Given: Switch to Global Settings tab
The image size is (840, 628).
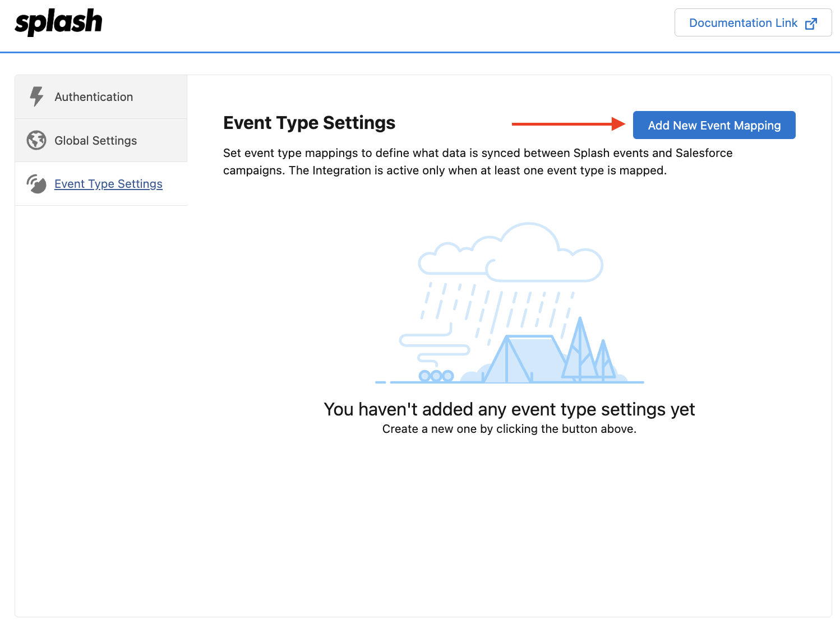Looking at the screenshot, I should 101,140.
